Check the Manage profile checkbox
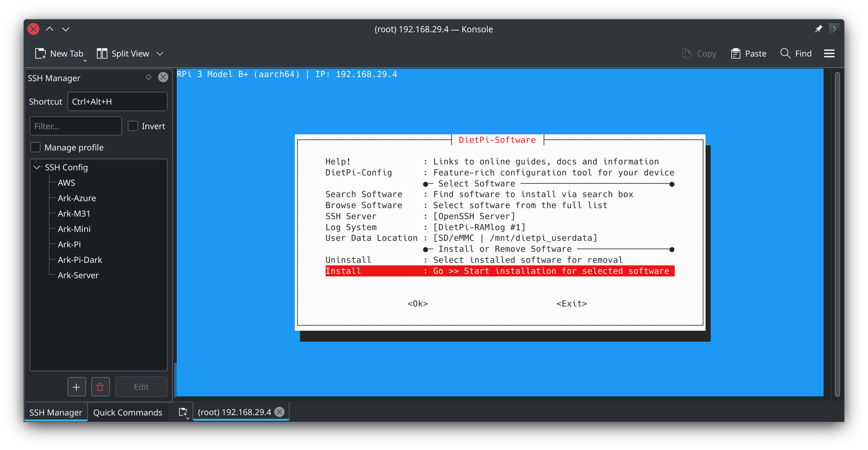Viewport: 868px width, 450px height. point(36,147)
